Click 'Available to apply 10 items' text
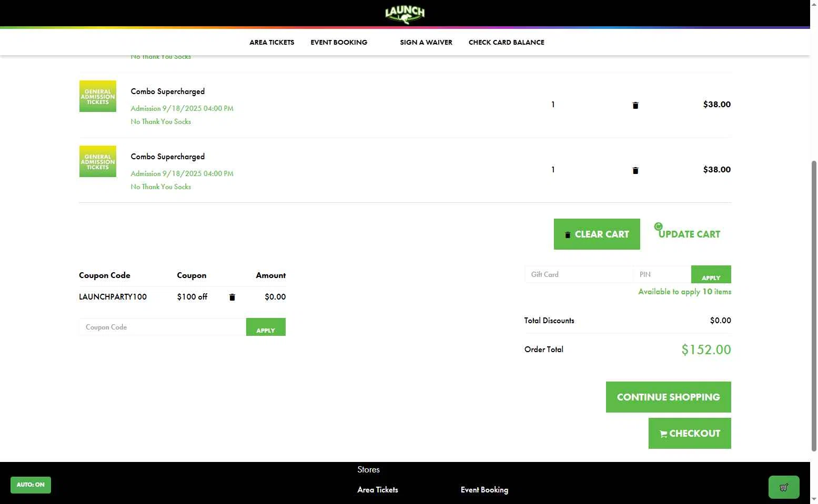818x504 pixels. point(684,292)
